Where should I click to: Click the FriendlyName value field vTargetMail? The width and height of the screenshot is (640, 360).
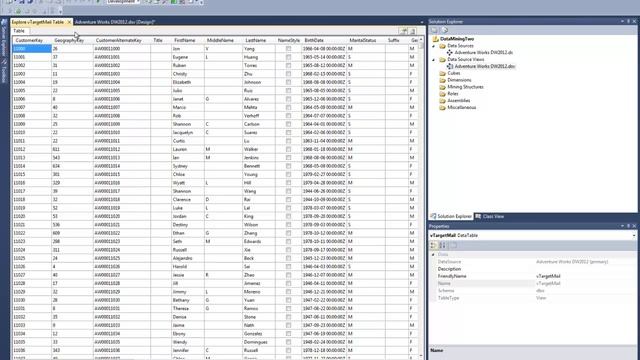[584, 276]
